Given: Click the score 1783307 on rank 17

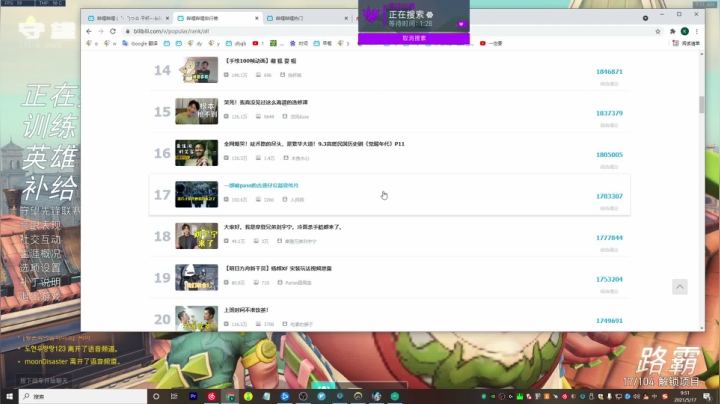Looking at the screenshot, I should point(609,196).
